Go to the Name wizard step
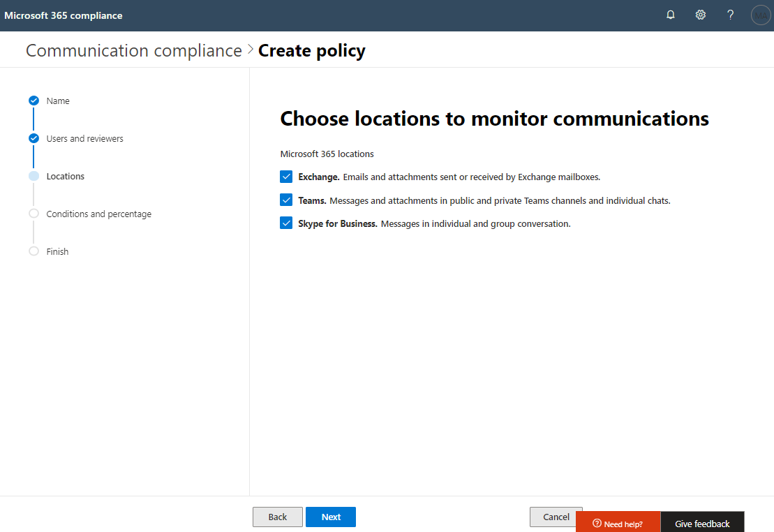 [58, 101]
